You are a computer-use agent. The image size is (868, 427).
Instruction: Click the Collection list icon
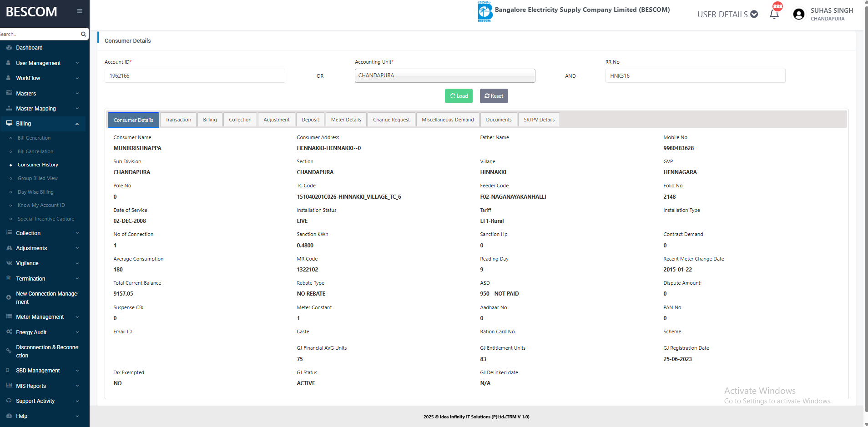click(9, 233)
